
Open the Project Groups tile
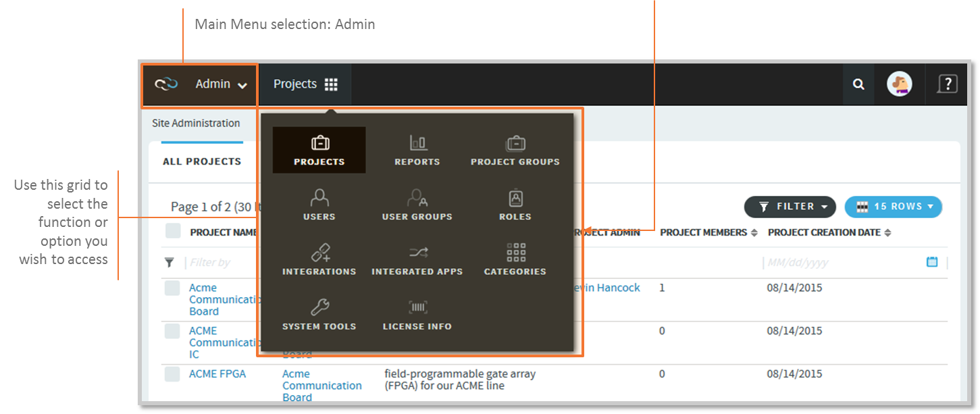click(x=515, y=150)
